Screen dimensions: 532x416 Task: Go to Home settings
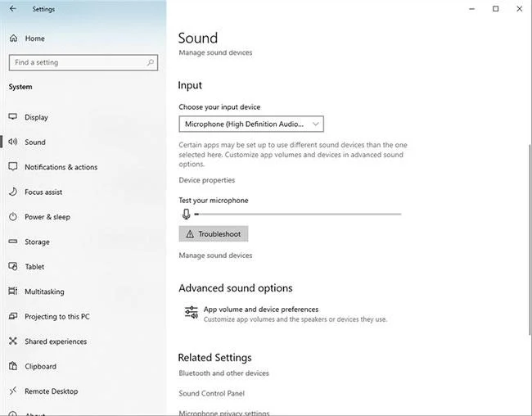pos(34,38)
